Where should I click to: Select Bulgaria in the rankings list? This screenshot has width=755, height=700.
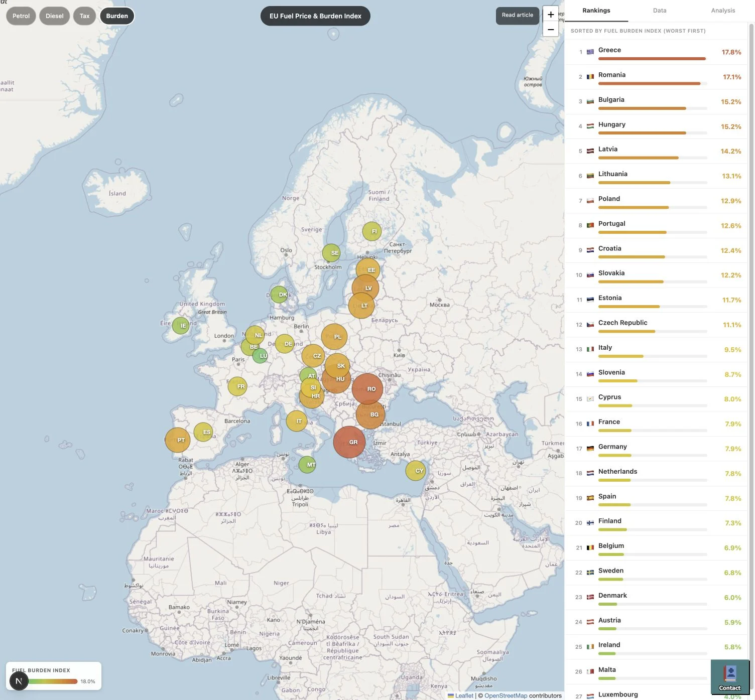656,102
